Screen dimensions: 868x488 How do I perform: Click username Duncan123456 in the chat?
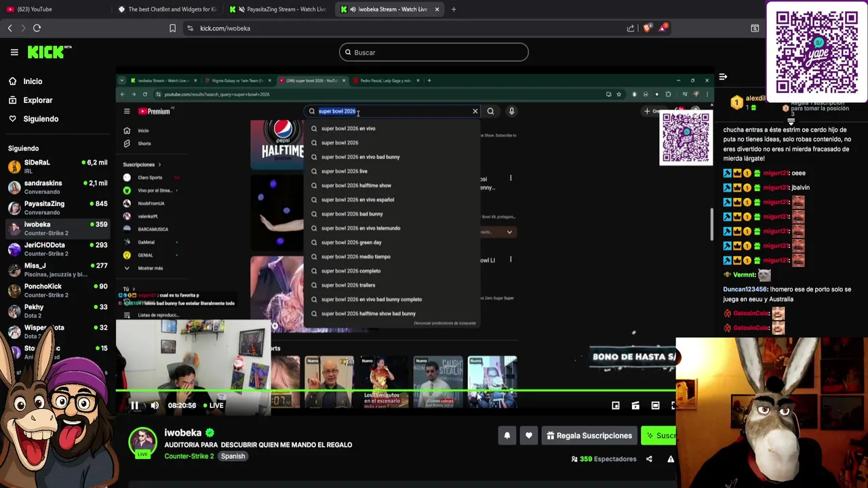[745, 289]
